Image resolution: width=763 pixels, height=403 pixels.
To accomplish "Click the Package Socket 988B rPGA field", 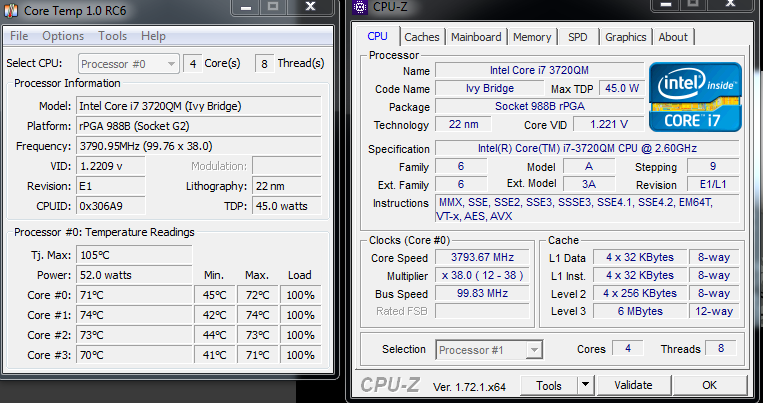I will pyautogui.click(x=539, y=106).
